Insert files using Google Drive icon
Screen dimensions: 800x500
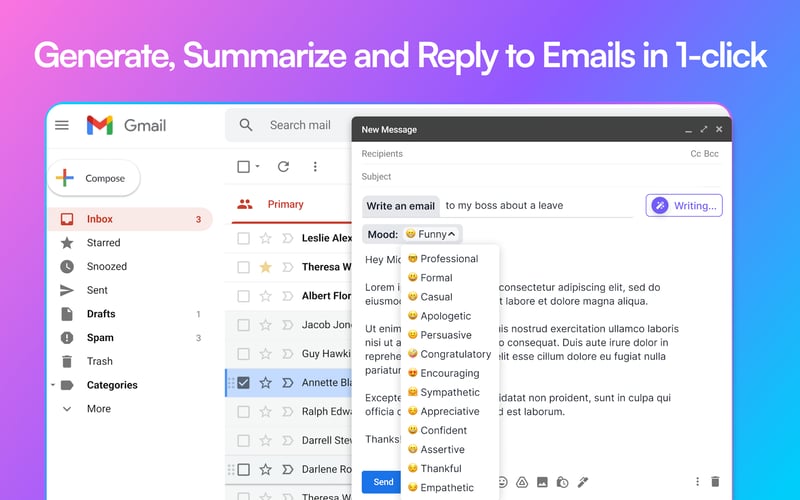522,482
